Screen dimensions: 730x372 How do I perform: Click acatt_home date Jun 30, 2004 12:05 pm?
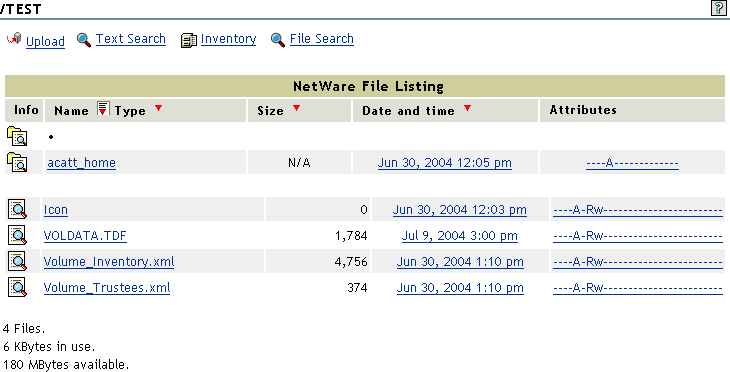pyautogui.click(x=445, y=162)
